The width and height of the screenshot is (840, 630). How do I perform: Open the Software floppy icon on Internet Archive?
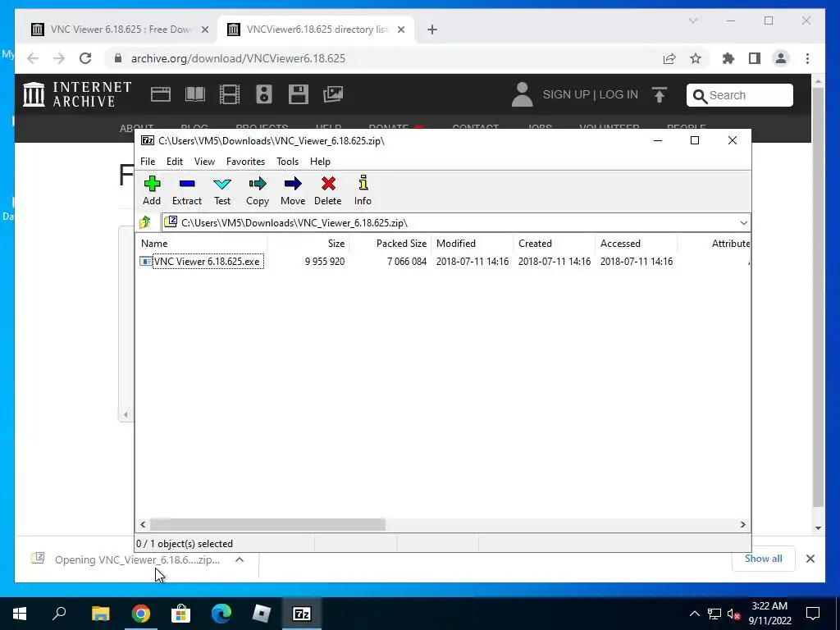tap(298, 94)
